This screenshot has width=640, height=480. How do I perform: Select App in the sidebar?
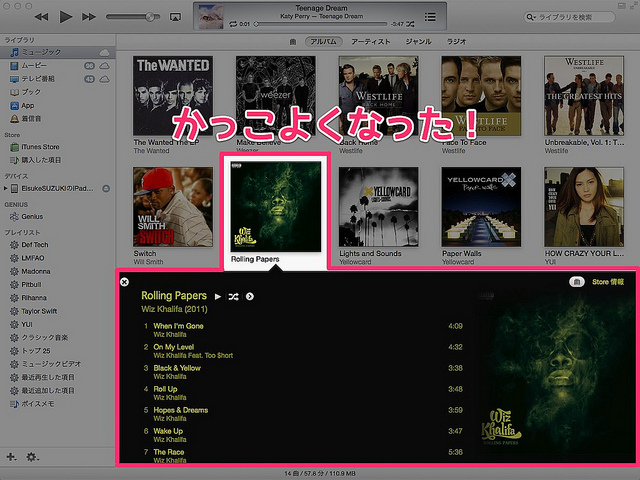pos(58,105)
